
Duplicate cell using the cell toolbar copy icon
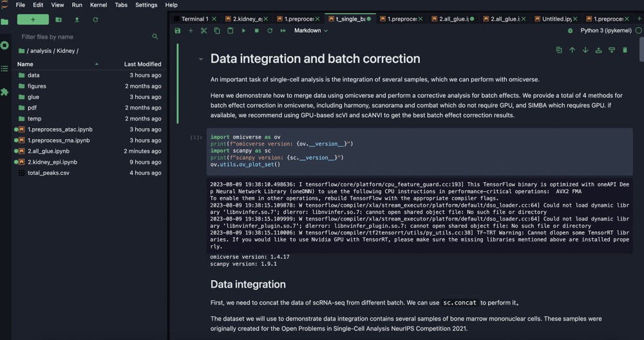pyautogui.click(x=559, y=50)
